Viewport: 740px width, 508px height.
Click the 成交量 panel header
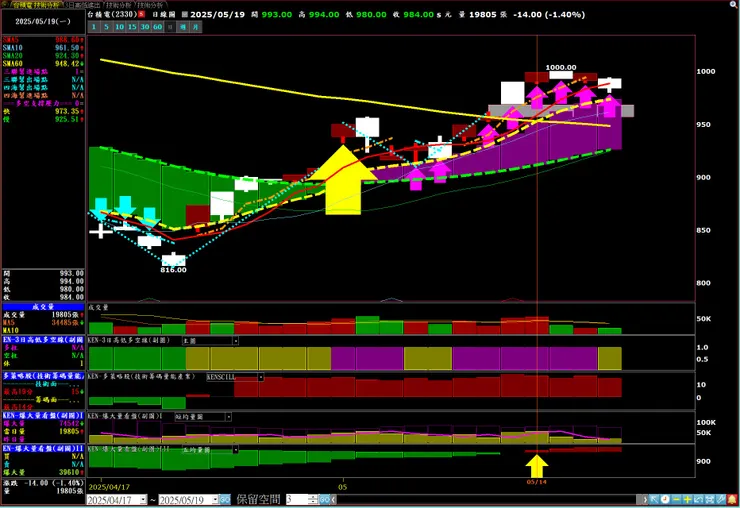tap(43, 307)
